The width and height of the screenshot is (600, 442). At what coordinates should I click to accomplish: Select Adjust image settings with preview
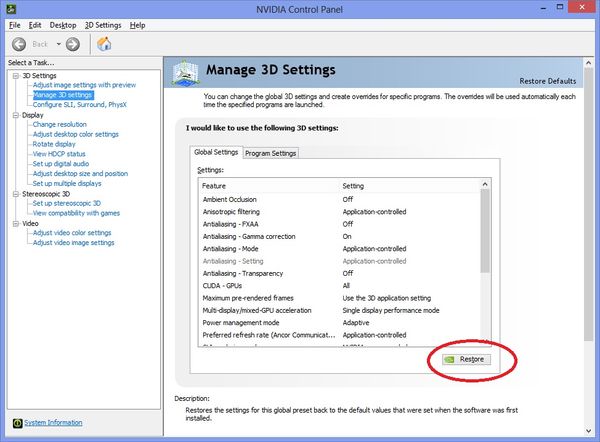pos(84,85)
